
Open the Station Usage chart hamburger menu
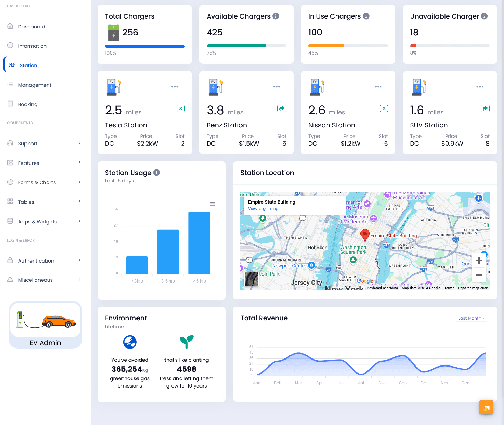pos(212,204)
